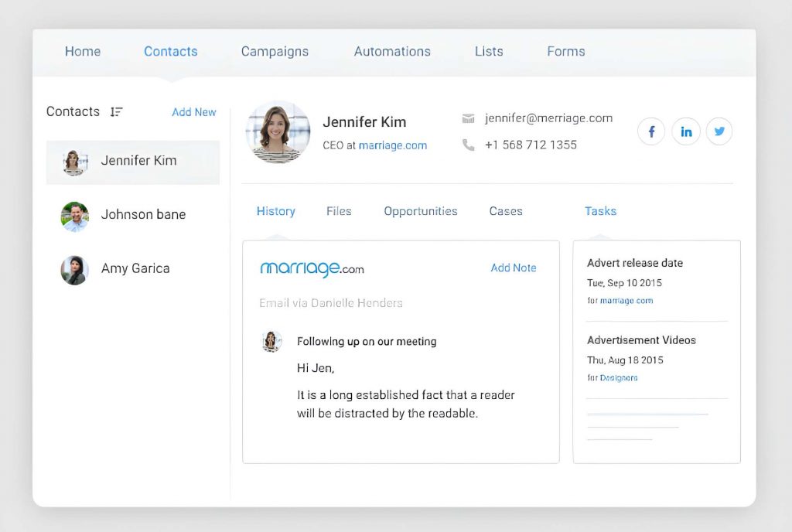Select the Tasks tab
792x532 pixels.
point(600,211)
